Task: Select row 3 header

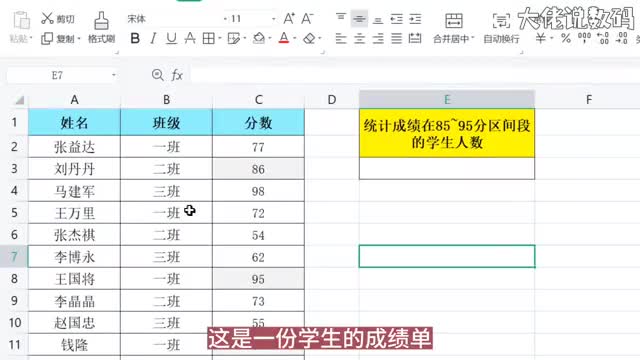Action: (x=14, y=169)
